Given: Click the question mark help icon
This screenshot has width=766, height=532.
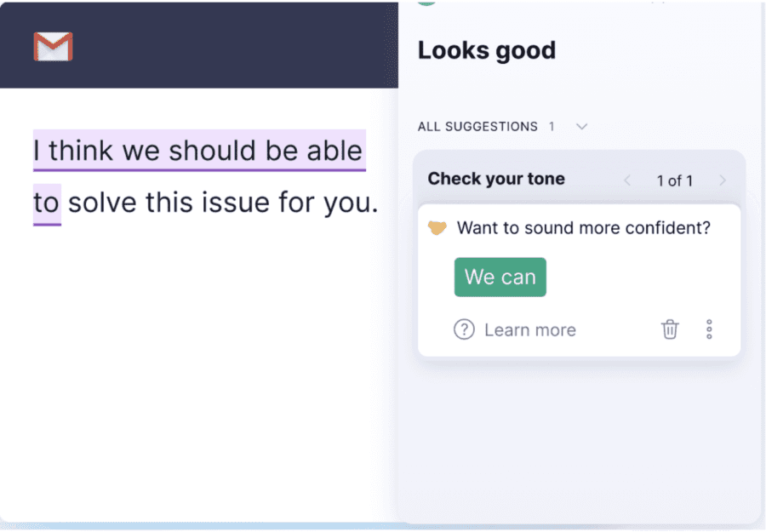Looking at the screenshot, I should coord(464,329).
